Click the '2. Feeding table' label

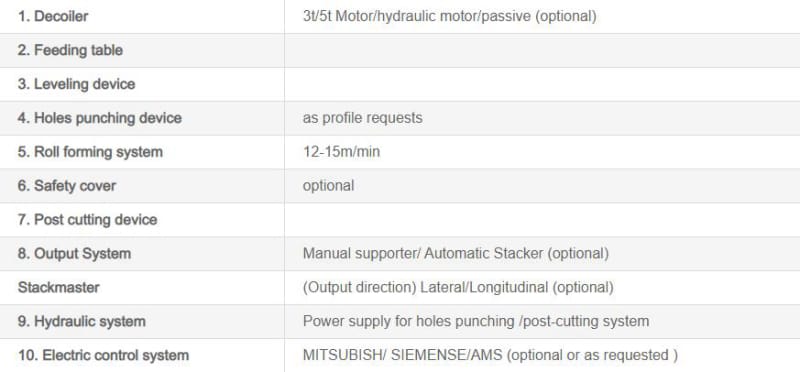70,51
